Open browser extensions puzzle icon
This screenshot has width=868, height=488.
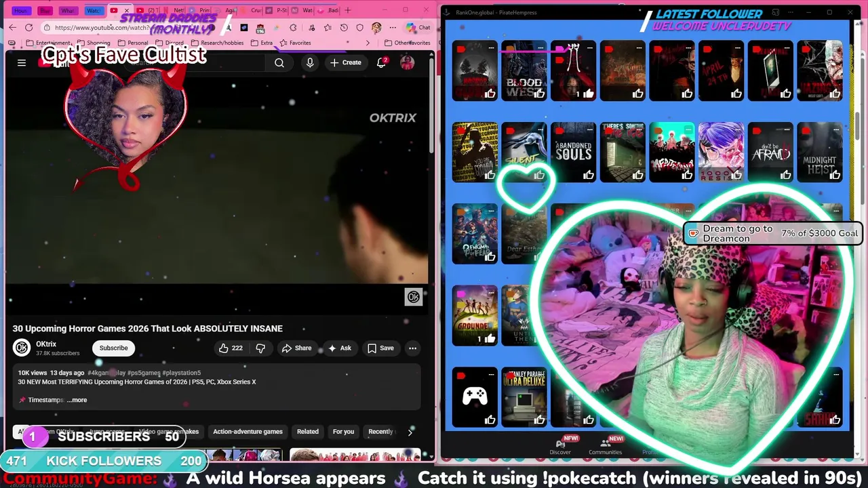(293, 27)
